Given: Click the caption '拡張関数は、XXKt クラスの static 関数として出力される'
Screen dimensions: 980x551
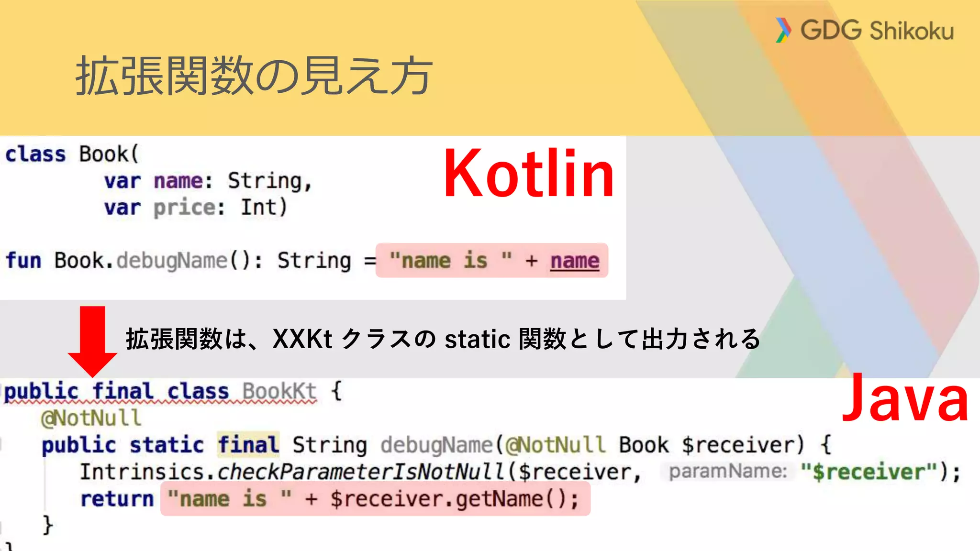Looking at the screenshot, I should pos(443,339).
